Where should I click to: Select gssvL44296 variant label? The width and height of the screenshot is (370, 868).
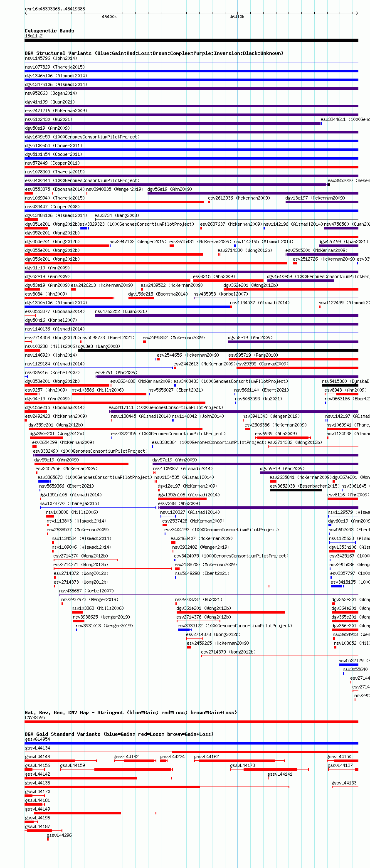pos(59,835)
